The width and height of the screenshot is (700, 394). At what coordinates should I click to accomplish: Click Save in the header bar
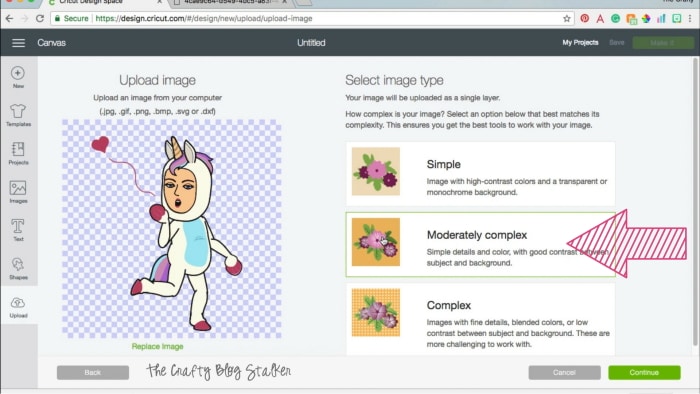pos(617,43)
